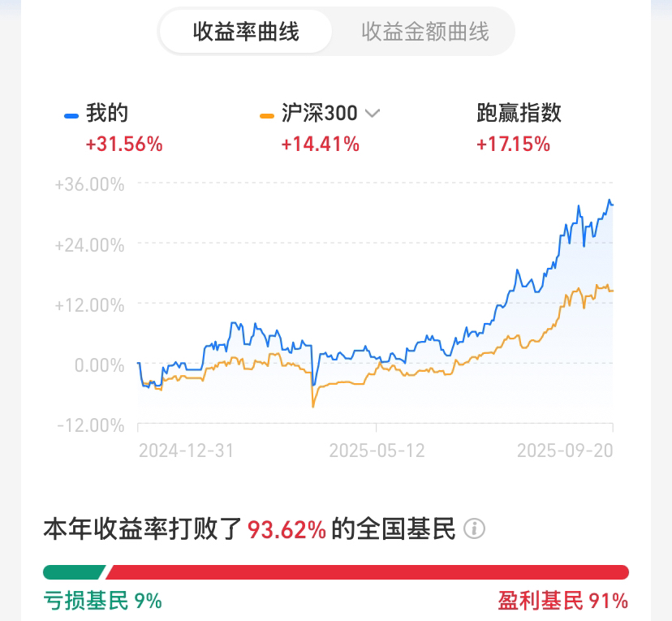Click the 沪深300 return value +14.41%
This screenshot has height=621, width=672.
pyautogui.click(x=320, y=144)
